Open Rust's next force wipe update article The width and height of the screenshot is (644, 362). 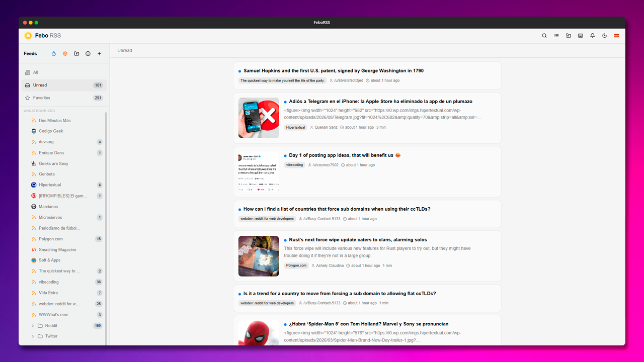click(x=358, y=240)
